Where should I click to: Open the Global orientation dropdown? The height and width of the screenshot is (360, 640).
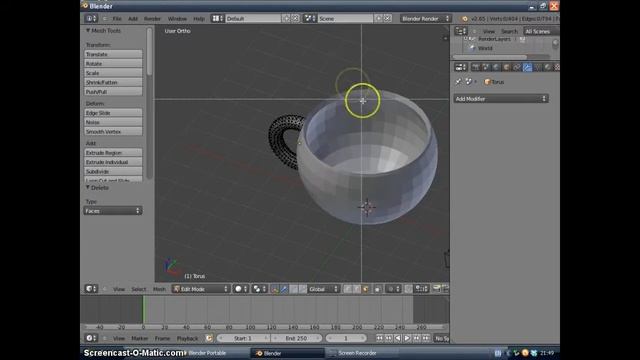tap(324, 289)
